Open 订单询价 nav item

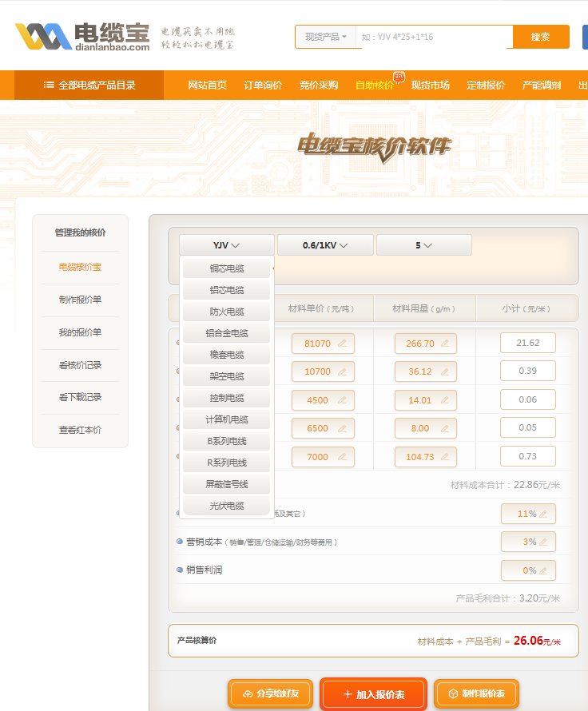click(x=263, y=85)
